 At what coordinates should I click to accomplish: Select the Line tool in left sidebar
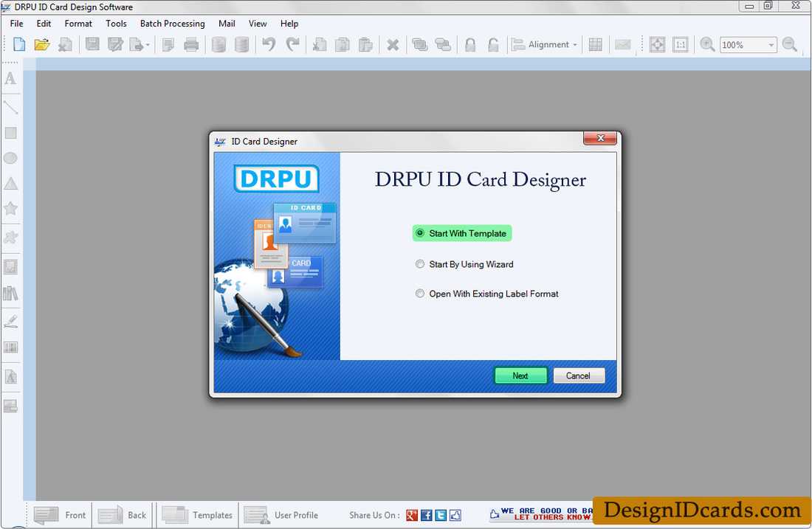tap(10, 107)
